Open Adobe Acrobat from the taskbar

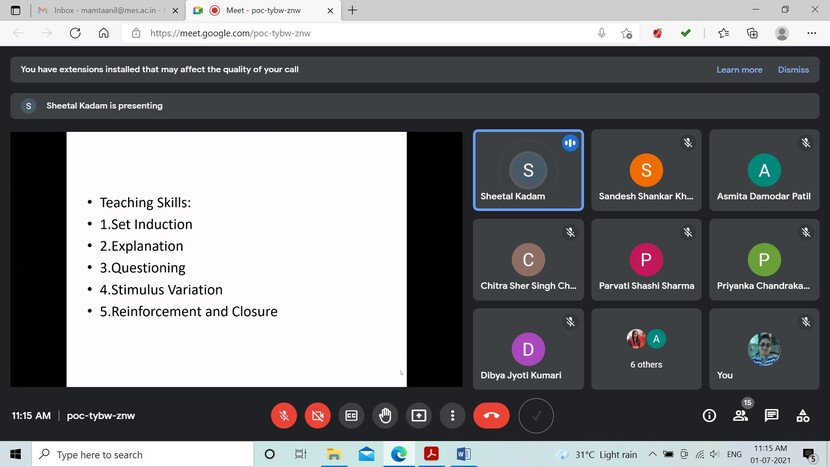point(430,454)
